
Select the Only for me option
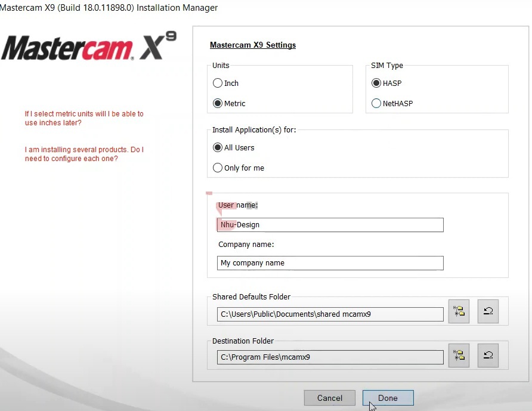(218, 168)
